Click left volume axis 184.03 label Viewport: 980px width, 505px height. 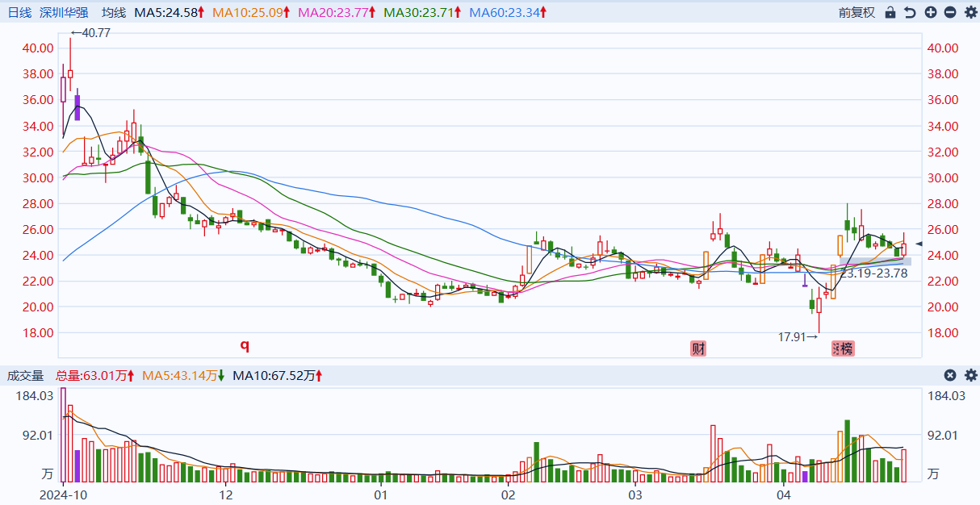[x=36, y=395]
